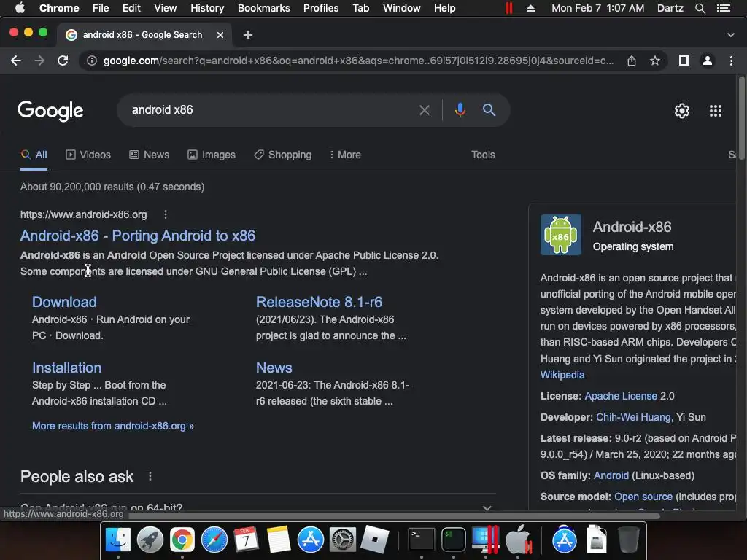Click the forward navigation arrow
747x560 pixels.
39,61
